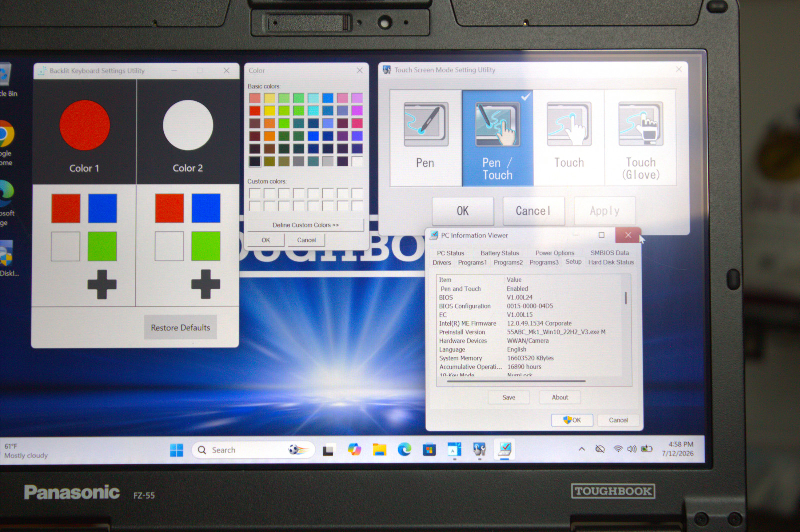
Task: Click Restore Defaults in Backlit Keyboard utility
Action: pyautogui.click(x=180, y=327)
